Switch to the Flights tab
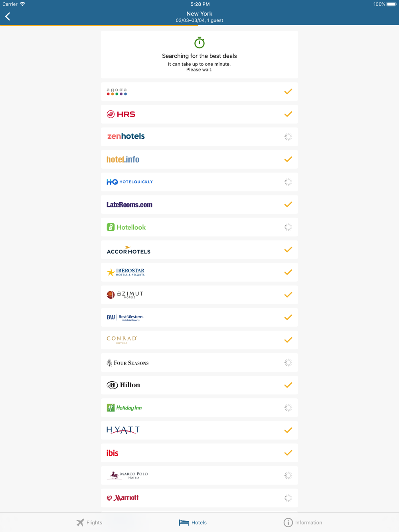Screen dimensions: 399x532 click(x=89, y=522)
